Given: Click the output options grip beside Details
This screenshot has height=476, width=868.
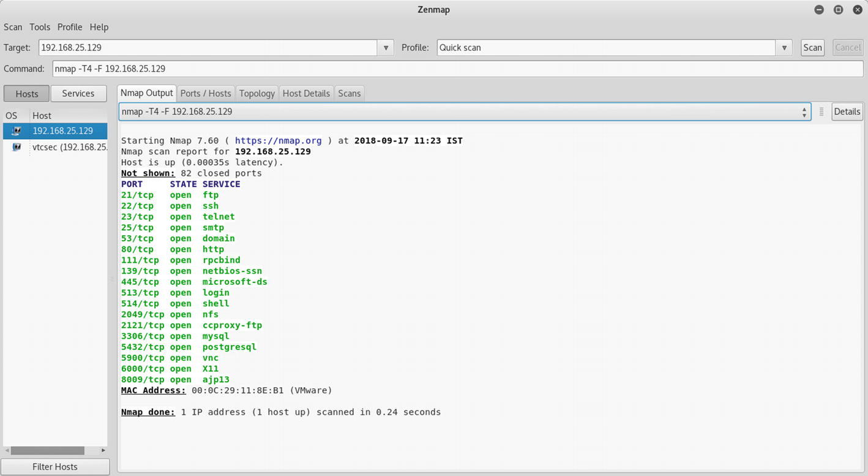Looking at the screenshot, I should click(x=821, y=111).
